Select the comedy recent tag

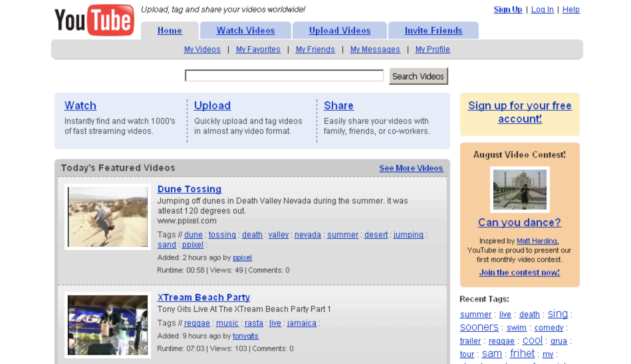(549, 328)
